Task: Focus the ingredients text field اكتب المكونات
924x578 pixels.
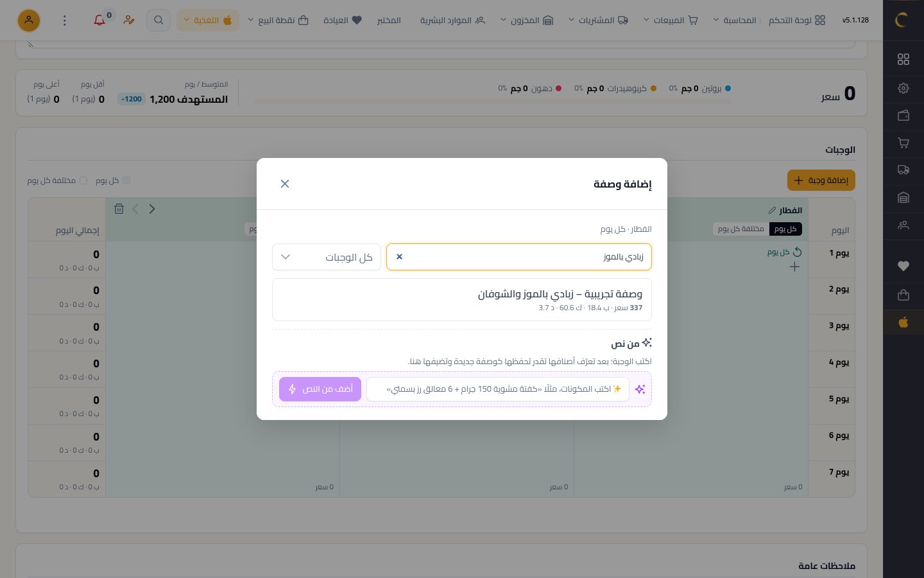Action: point(498,389)
